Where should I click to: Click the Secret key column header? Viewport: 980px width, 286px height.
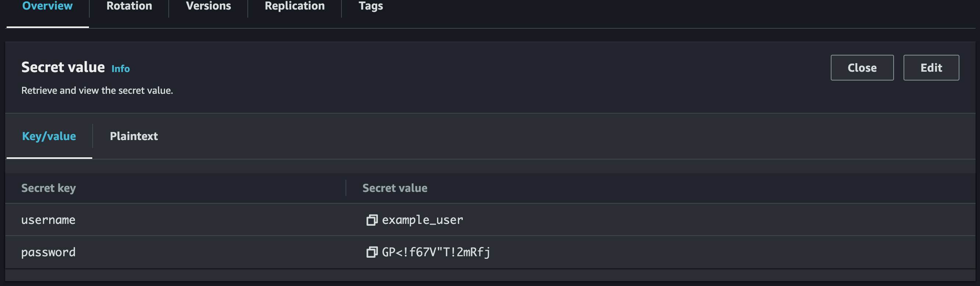pos(48,188)
